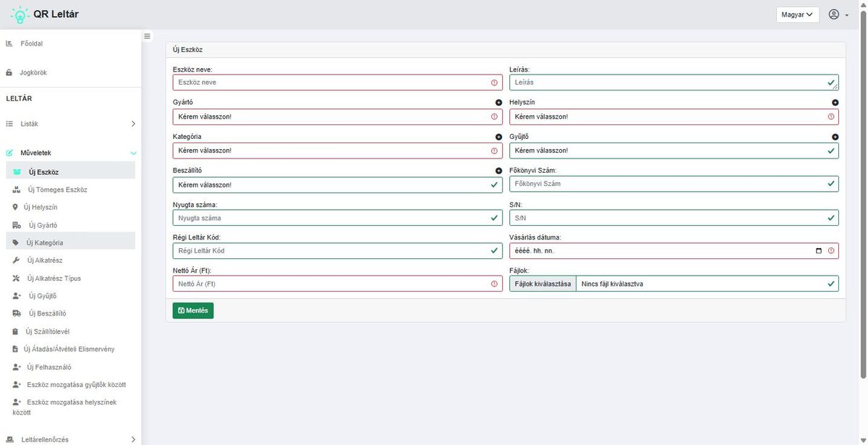Click the Eszköz neve input field
The height and width of the screenshot is (445, 868).
337,82
